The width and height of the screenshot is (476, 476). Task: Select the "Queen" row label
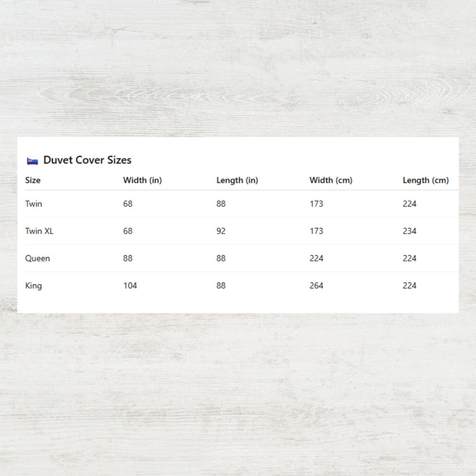pyautogui.click(x=37, y=258)
